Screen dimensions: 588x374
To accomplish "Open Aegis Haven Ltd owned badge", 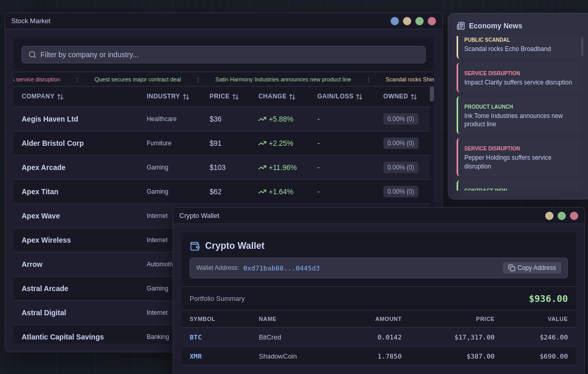I will [x=400, y=119].
